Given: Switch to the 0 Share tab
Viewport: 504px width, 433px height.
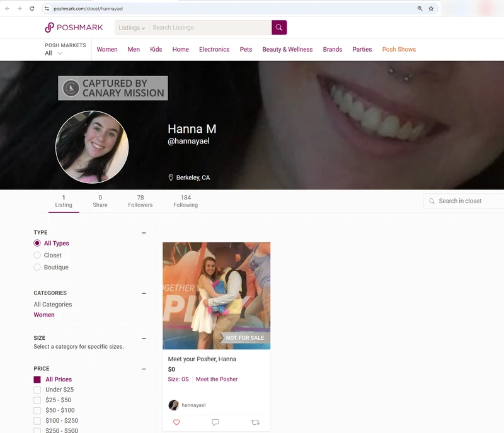Looking at the screenshot, I should 100,201.
